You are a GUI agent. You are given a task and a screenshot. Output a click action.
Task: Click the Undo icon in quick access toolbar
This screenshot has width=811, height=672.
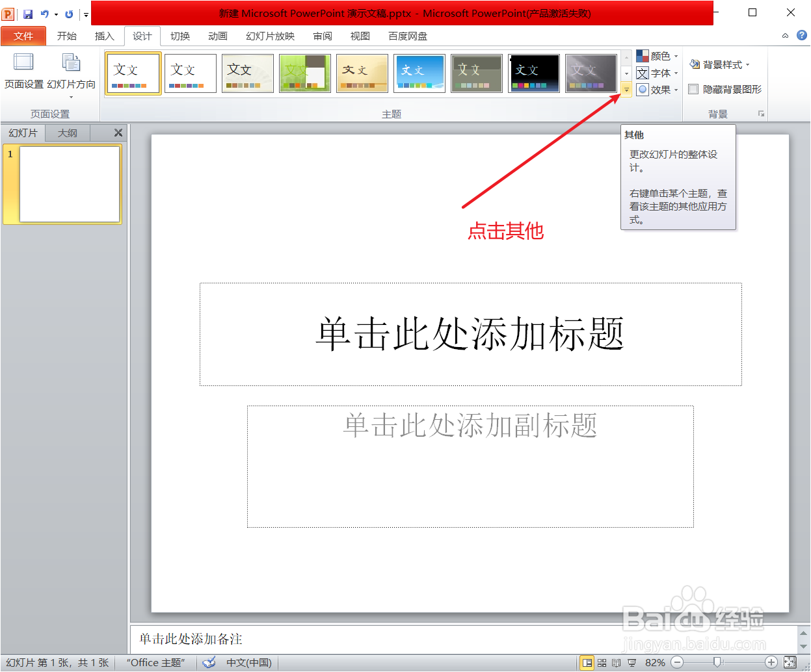pyautogui.click(x=45, y=13)
